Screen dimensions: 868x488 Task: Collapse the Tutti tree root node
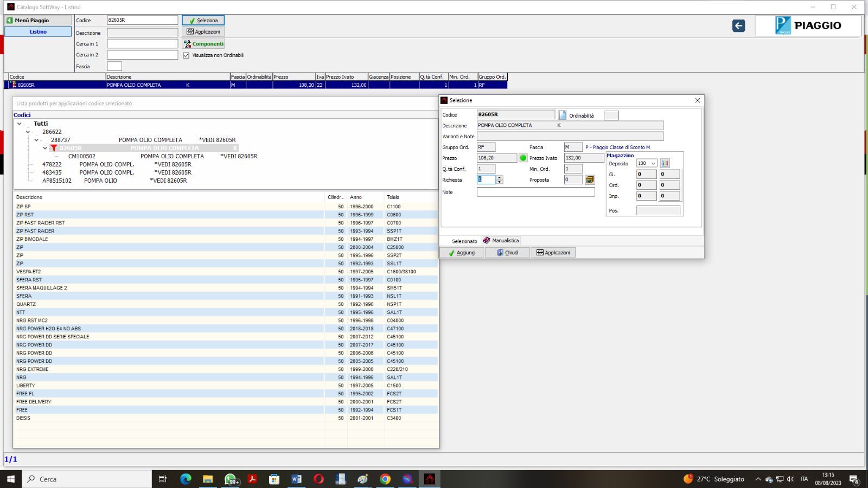pos(20,124)
